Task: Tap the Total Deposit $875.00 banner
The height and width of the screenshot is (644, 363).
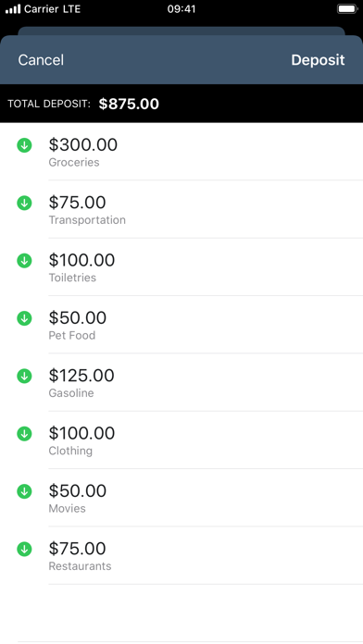Action: 181,104
